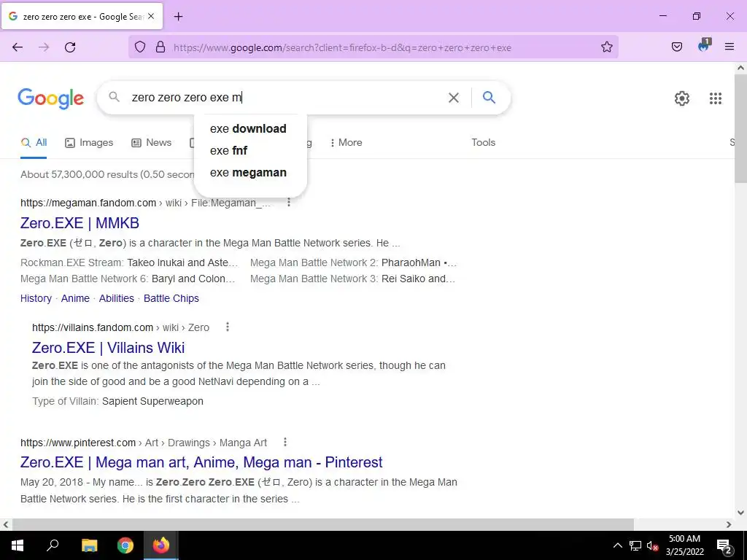
Task: Open the Google apps grid
Action: [x=715, y=98]
